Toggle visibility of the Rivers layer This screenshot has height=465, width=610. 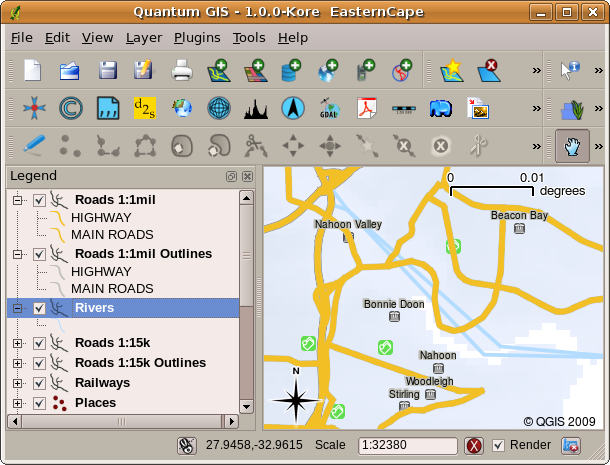(40, 308)
